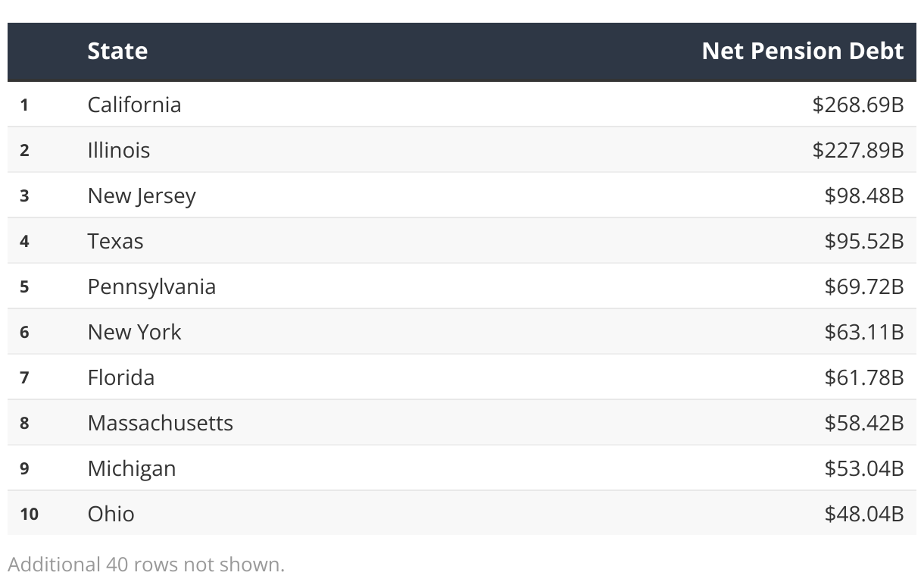Click the State column header
Screen dimensions: 924x585
[117, 51]
